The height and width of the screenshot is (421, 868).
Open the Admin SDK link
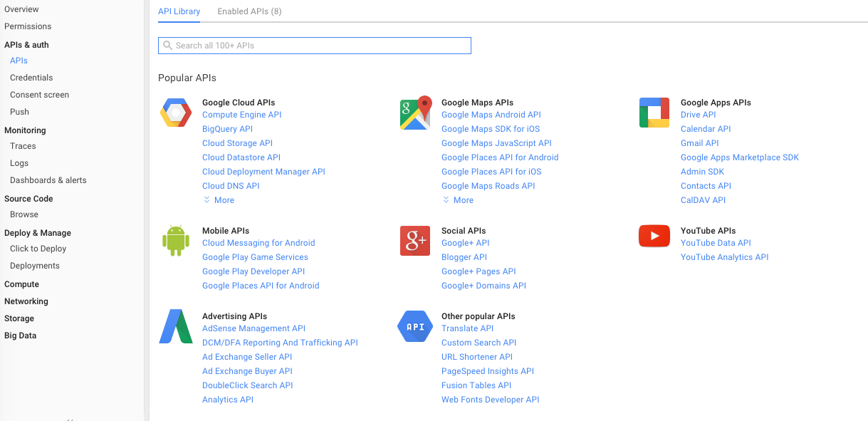tap(702, 172)
